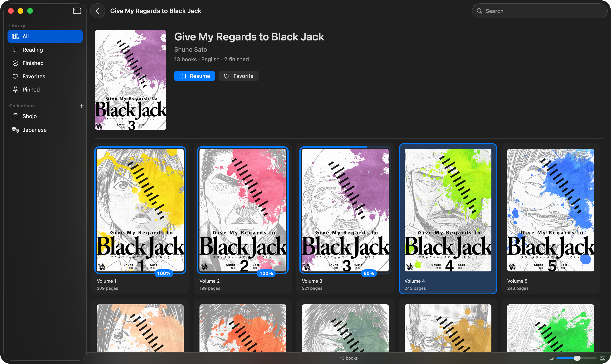Viewport: 611px width, 364px height.
Task: Click the Favorites heart icon in sidebar
Action: (15, 76)
